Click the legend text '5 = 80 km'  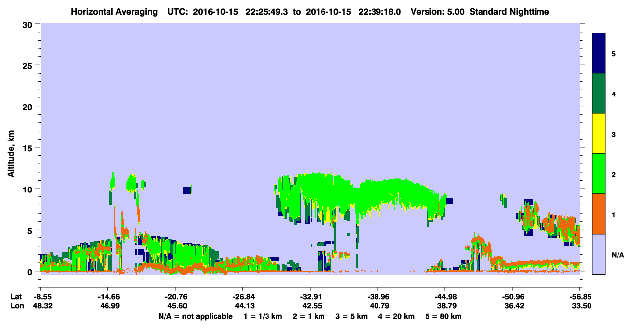point(444,316)
